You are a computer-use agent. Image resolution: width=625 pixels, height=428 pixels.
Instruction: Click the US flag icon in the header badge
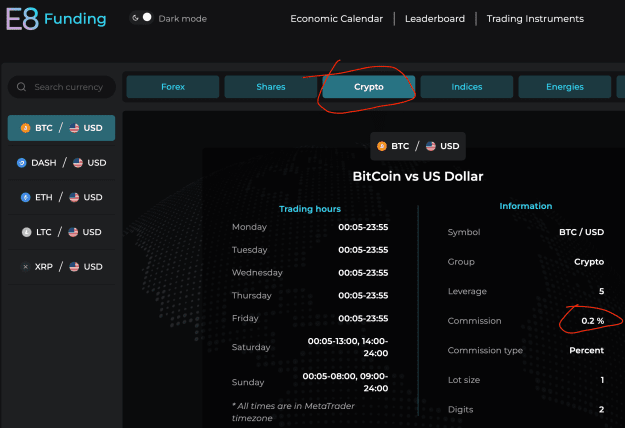(430, 146)
